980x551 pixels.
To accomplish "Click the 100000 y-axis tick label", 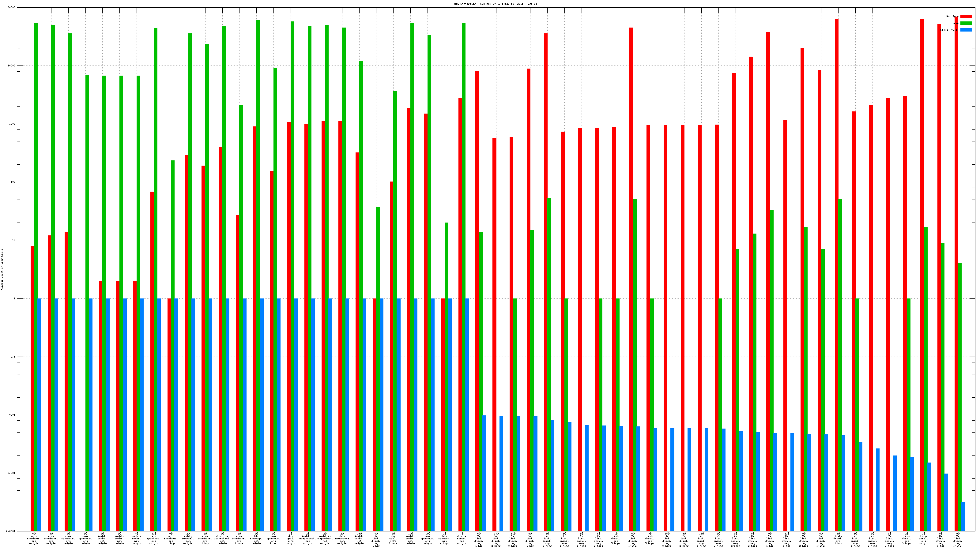I will point(11,8).
